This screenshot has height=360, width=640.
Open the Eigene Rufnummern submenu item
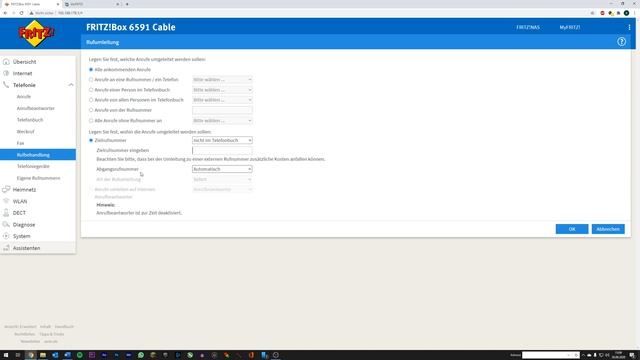(38, 178)
